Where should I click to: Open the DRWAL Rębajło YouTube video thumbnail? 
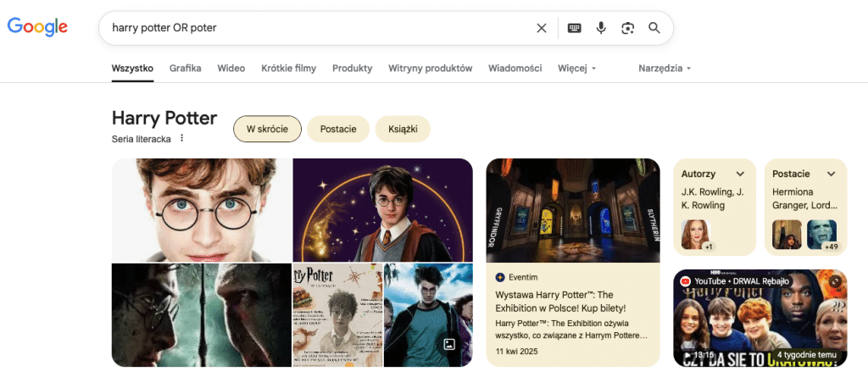[x=760, y=319]
